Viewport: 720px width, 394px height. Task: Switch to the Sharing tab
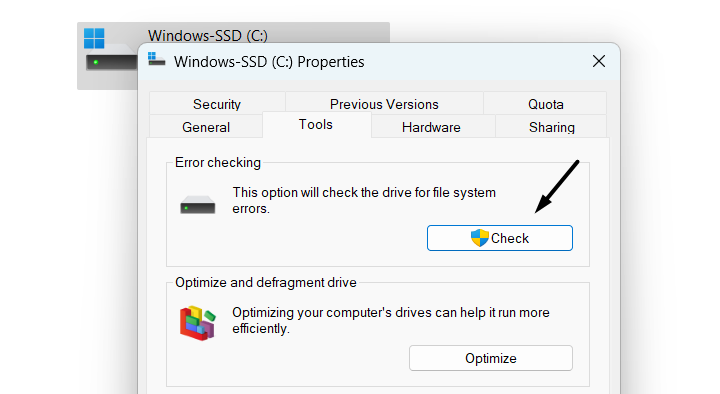[x=551, y=127]
